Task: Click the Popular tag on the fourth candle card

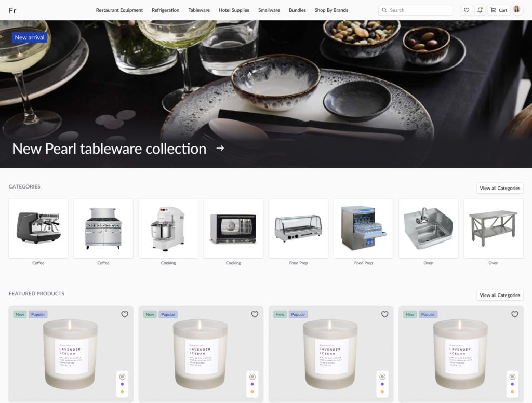Action: [x=428, y=315]
